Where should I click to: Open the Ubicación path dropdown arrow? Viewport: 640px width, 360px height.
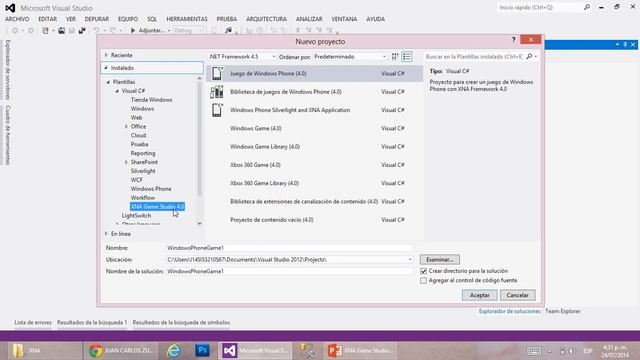click(x=410, y=260)
